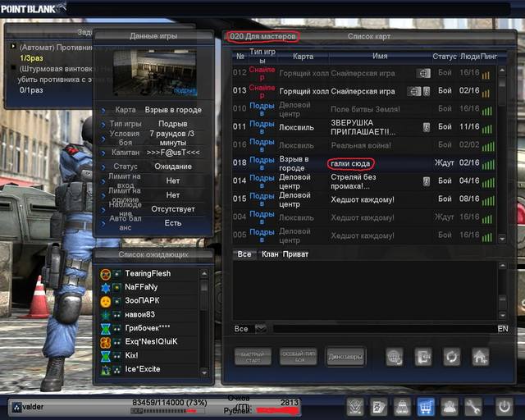Switch to the Список карт tab
The image size is (525, 420).
tap(368, 36)
